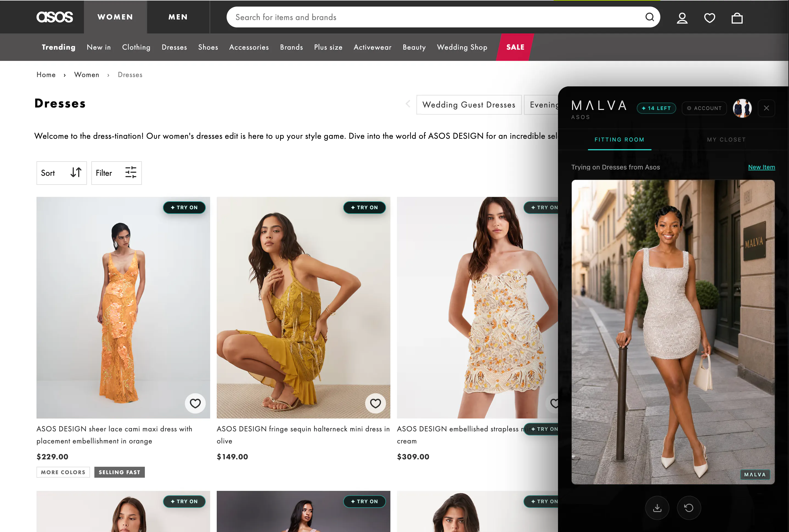Open the Sort dropdown

click(61, 173)
